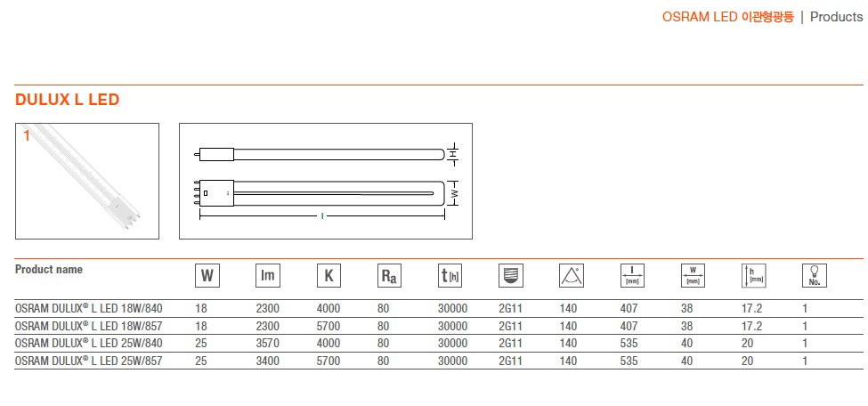The width and height of the screenshot is (868, 406).
Task: Click 30000 lifetime in the 18W/840 row
Action: tap(453, 309)
